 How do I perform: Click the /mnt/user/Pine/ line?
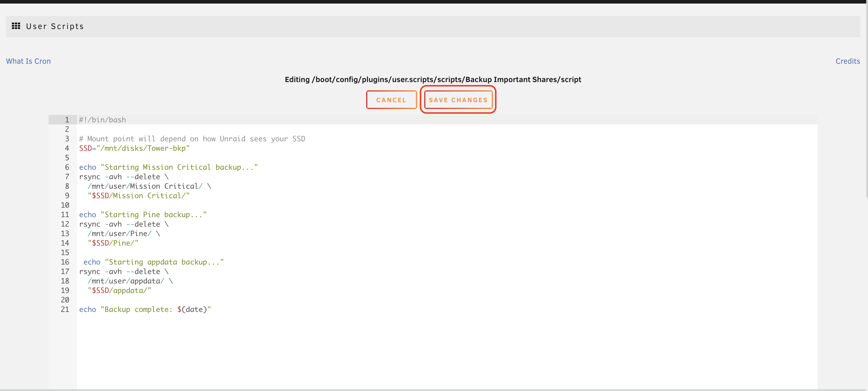[x=124, y=233]
